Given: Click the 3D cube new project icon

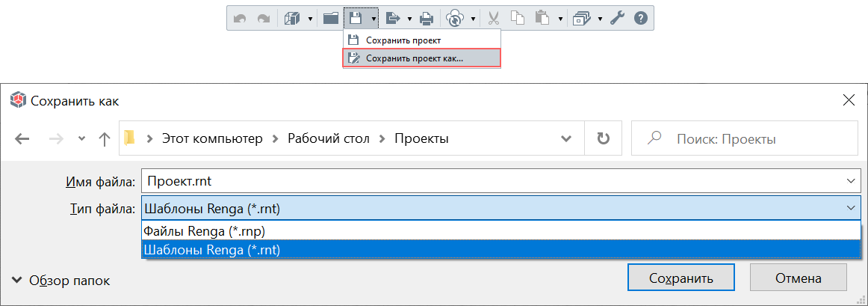Looking at the screenshot, I should tap(292, 18).
